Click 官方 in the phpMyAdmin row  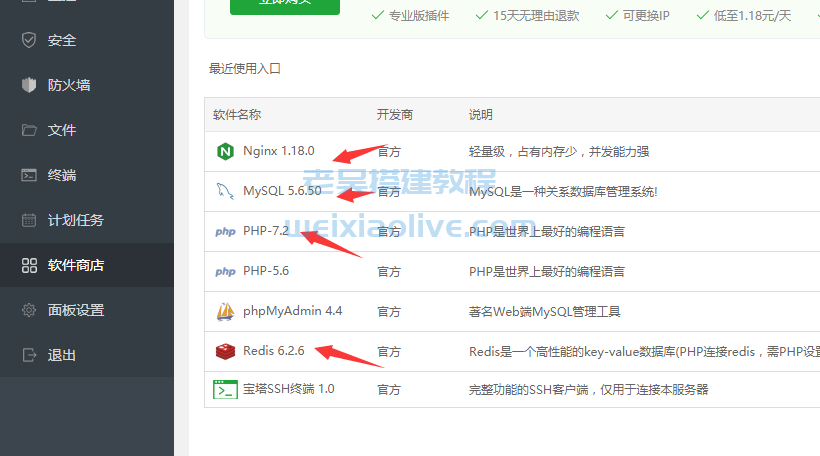[x=389, y=312]
